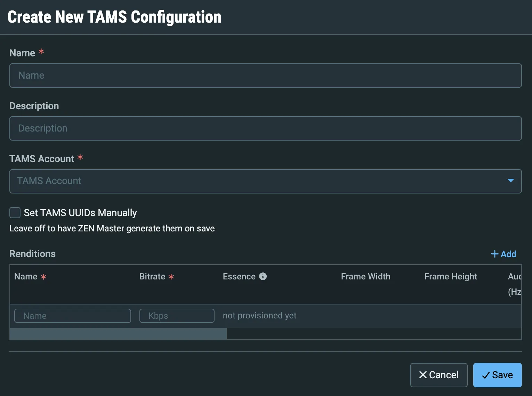Viewport: 532px width, 396px height.
Task: Add a new rendition
Action: coord(503,254)
